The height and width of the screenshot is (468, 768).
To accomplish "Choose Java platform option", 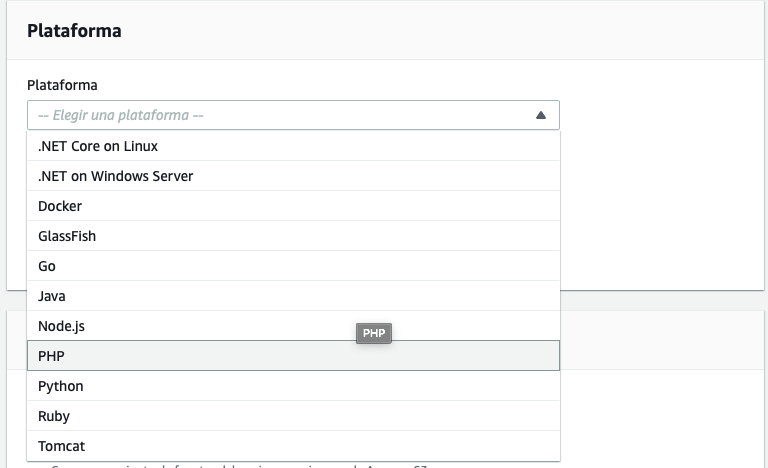I will click(293, 296).
